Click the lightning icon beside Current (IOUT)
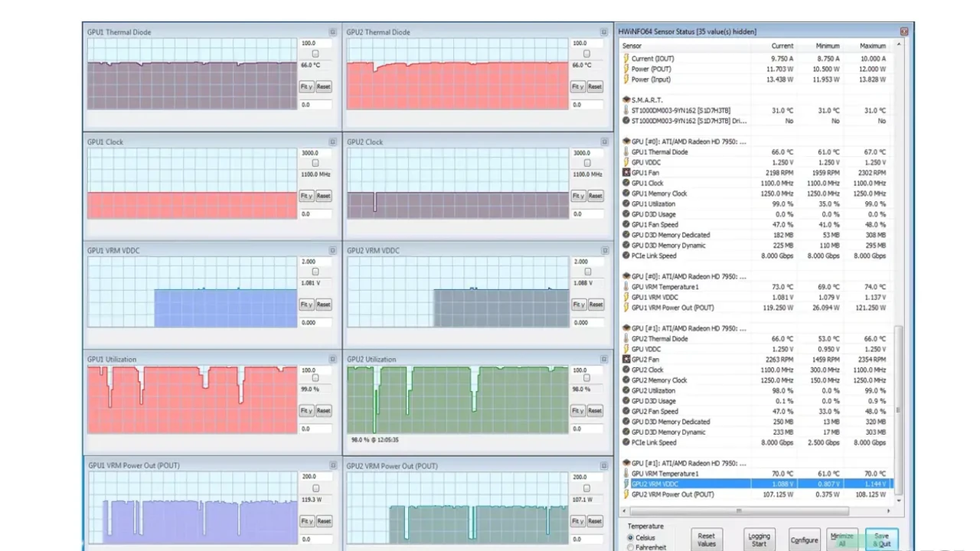The height and width of the screenshot is (551, 980). (626, 58)
